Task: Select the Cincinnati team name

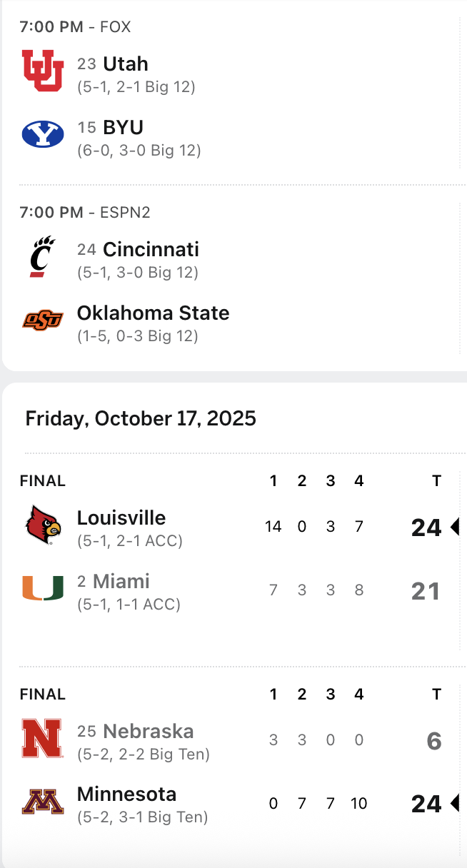Action: click(x=151, y=249)
